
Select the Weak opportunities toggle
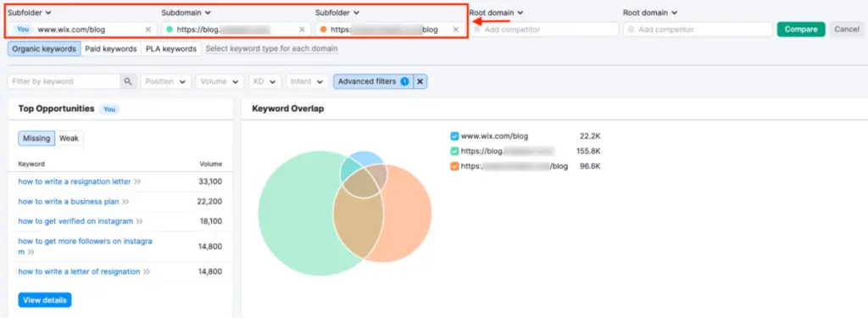tap(70, 138)
